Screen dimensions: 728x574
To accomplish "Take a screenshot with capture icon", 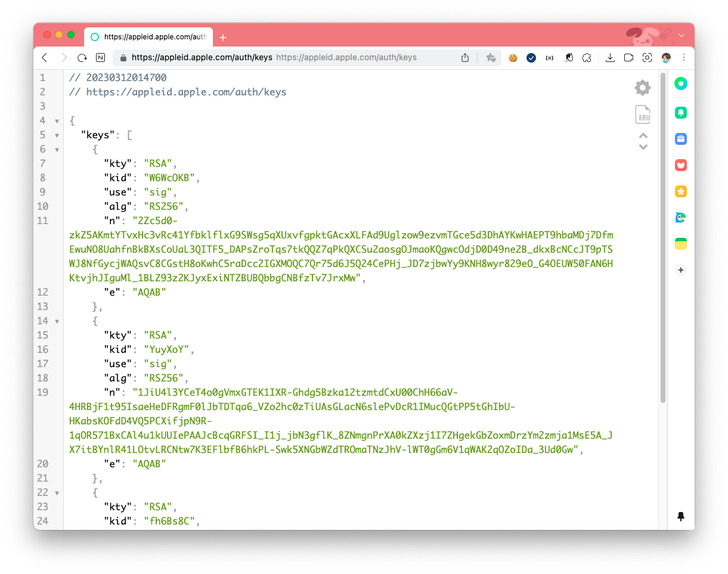I will pos(648,58).
